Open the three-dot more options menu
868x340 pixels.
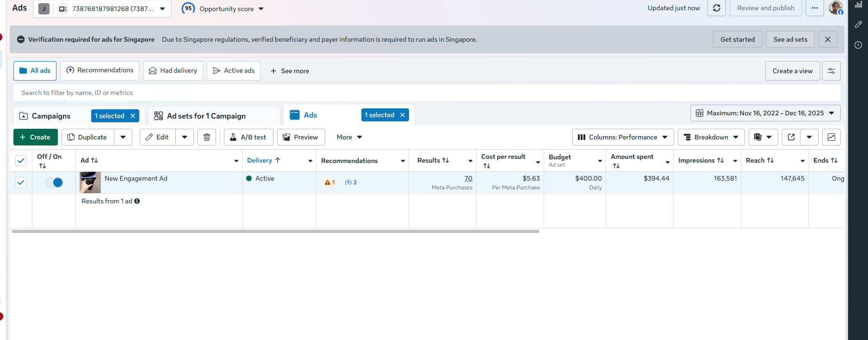(815, 8)
